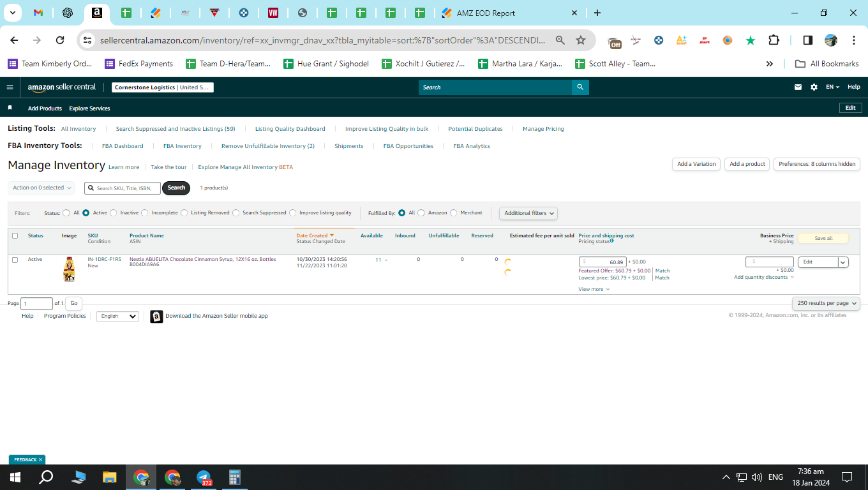Sort by Date Created column
868x490 pixels.
(x=315, y=236)
